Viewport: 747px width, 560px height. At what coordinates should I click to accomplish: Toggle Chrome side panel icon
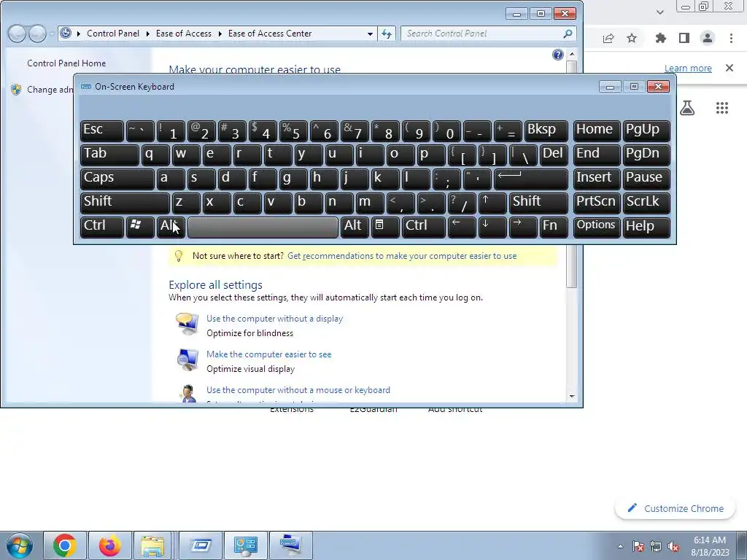[684, 39]
